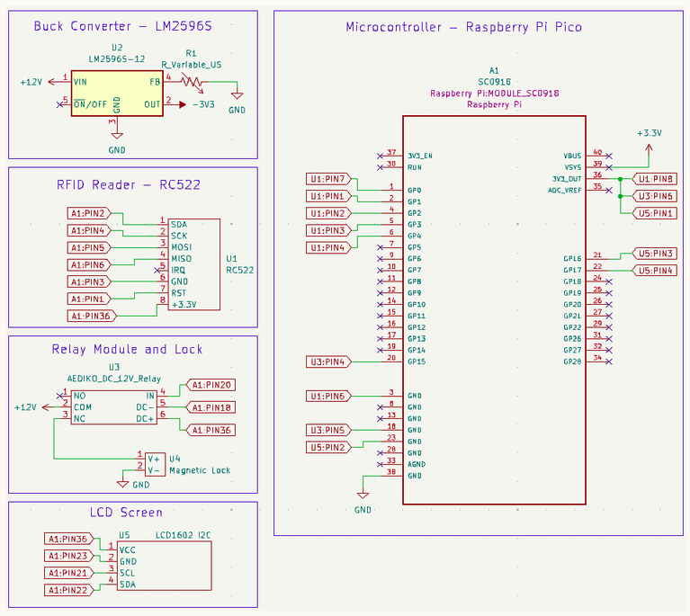Select the A1:PIN3 label at RC522 GND
Screen dimensions: 690x616
coord(89,282)
